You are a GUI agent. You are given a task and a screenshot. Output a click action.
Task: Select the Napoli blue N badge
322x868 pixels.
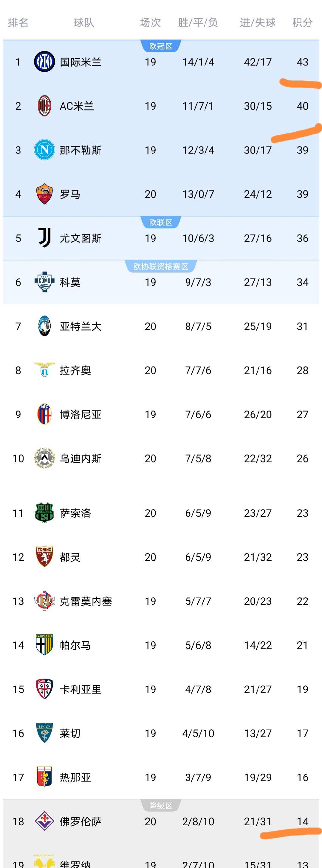pyautogui.click(x=44, y=150)
